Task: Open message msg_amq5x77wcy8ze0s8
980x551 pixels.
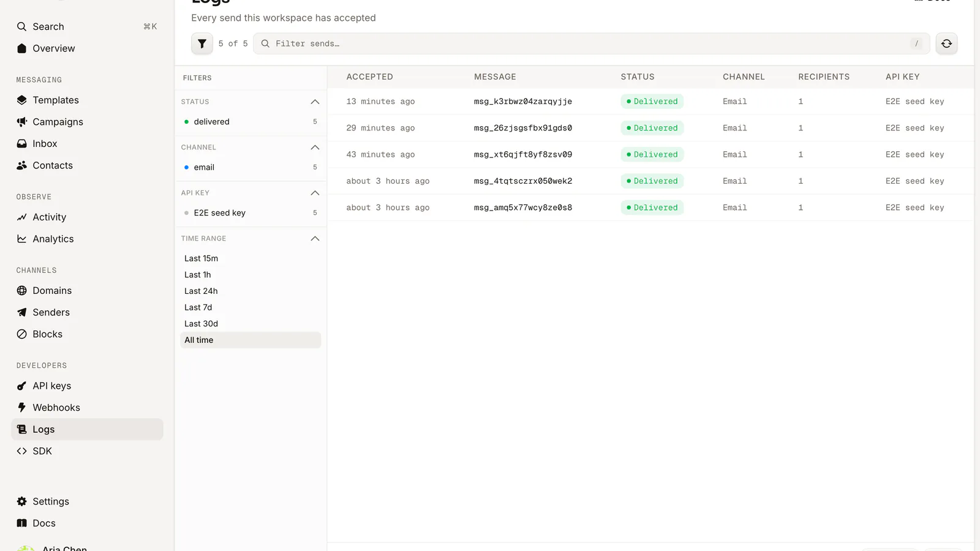Action: coord(522,208)
